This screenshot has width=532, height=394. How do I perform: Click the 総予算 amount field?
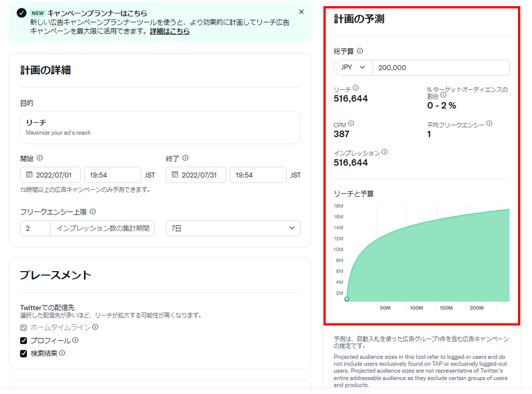click(441, 67)
